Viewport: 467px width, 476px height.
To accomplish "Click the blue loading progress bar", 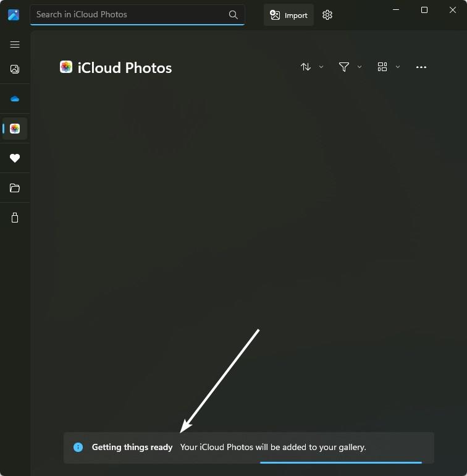I will 341,462.
